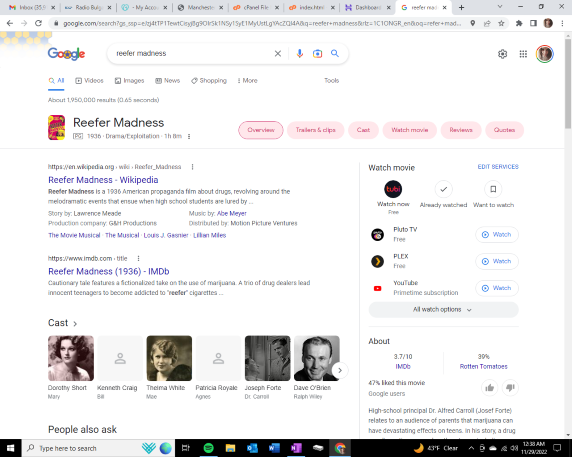
Task: Open more options for IMDb result
Action: click(x=138, y=258)
